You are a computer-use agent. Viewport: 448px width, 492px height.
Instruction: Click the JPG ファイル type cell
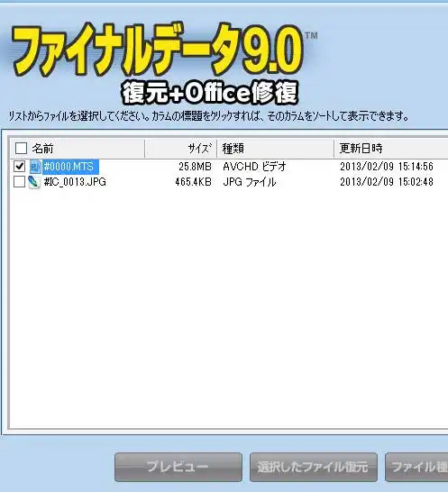250,182
